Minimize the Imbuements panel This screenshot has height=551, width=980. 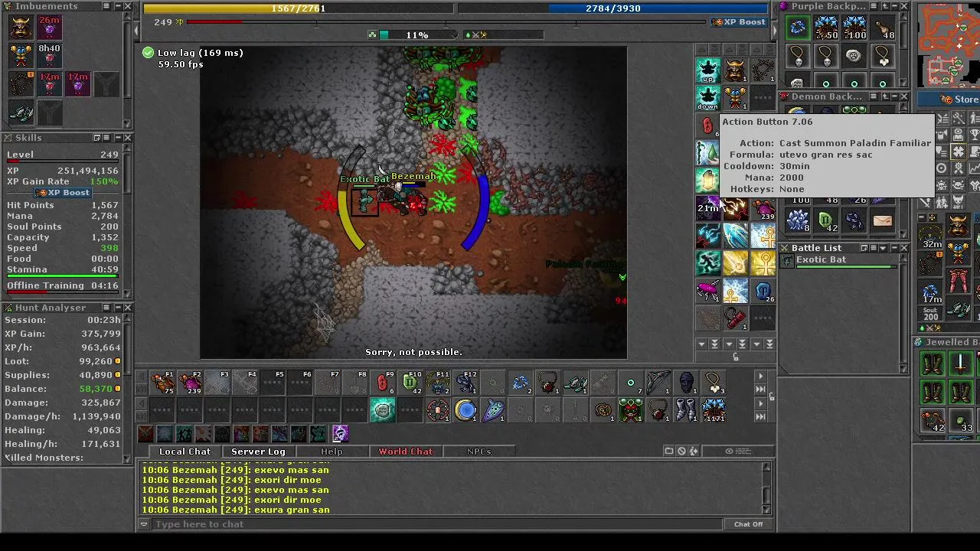click(x=117, y=6)
